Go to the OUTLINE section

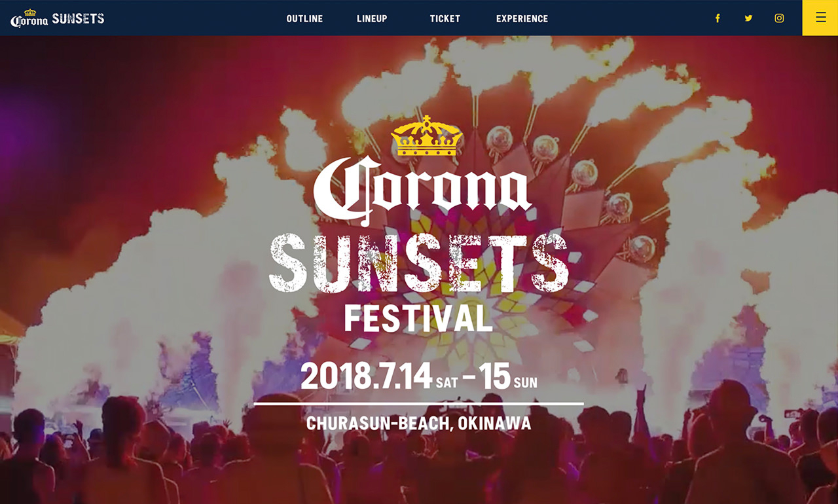coord(304,18)
